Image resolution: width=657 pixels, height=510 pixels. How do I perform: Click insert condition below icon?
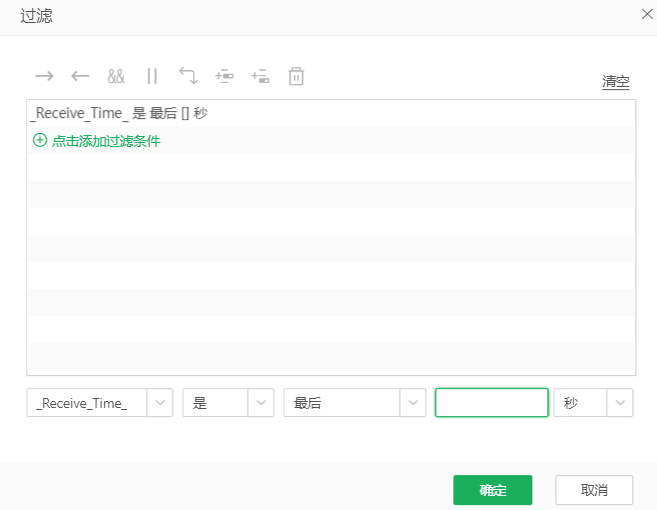pos(260,76)
